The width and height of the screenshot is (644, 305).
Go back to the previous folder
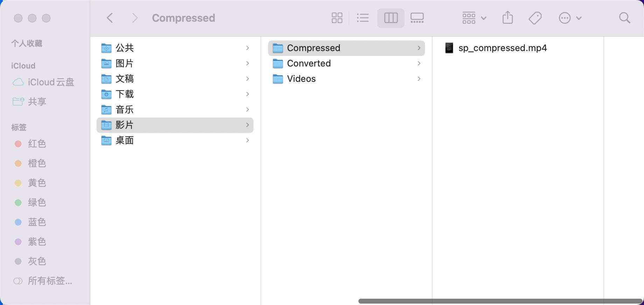pyautogui.click(x=110, y=18)
